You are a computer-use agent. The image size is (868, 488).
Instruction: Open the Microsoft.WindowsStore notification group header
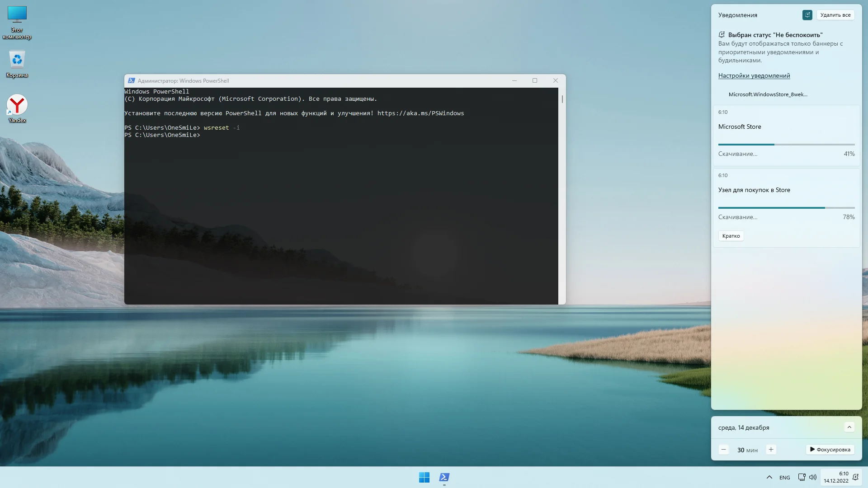768,94
